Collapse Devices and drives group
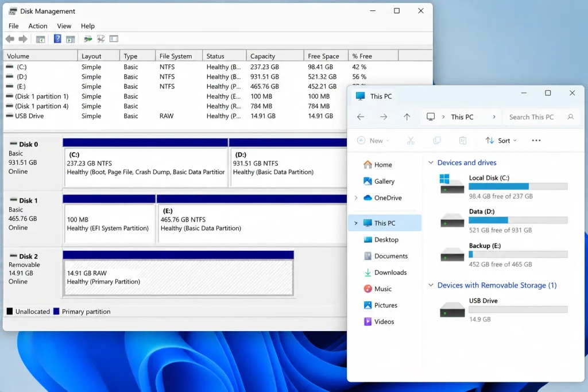The height and width of the screenshot is (392, 588). pos(431,162)
